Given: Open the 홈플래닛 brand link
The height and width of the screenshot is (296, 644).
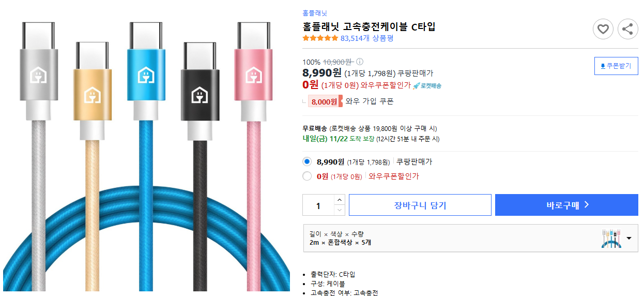Looking at the screenshot, I should coord(315,13).
